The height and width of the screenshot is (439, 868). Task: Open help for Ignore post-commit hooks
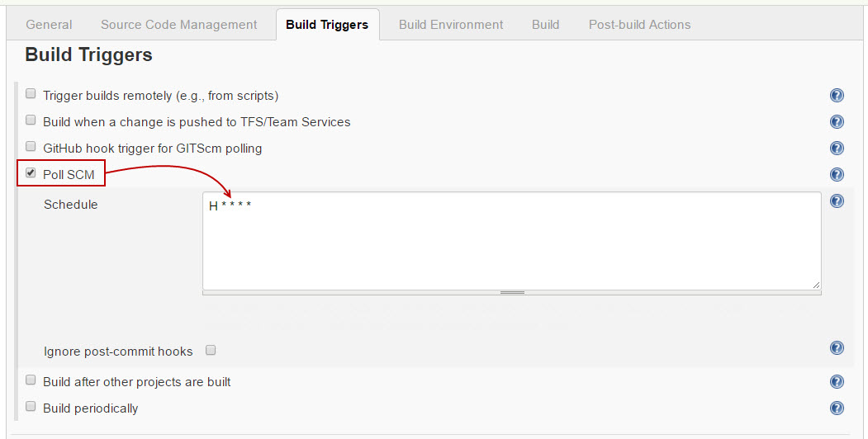837,348
